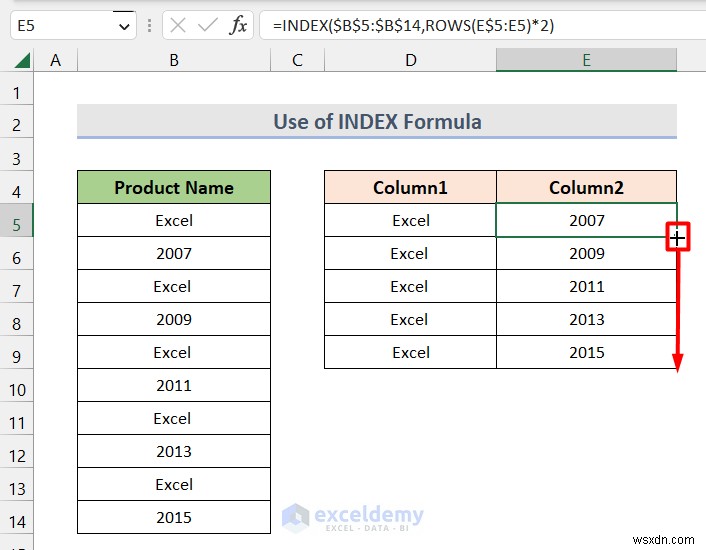The height and width of the screenshot is (550, 706).
Task: Select column E header
Action: [x=586, y=60]
